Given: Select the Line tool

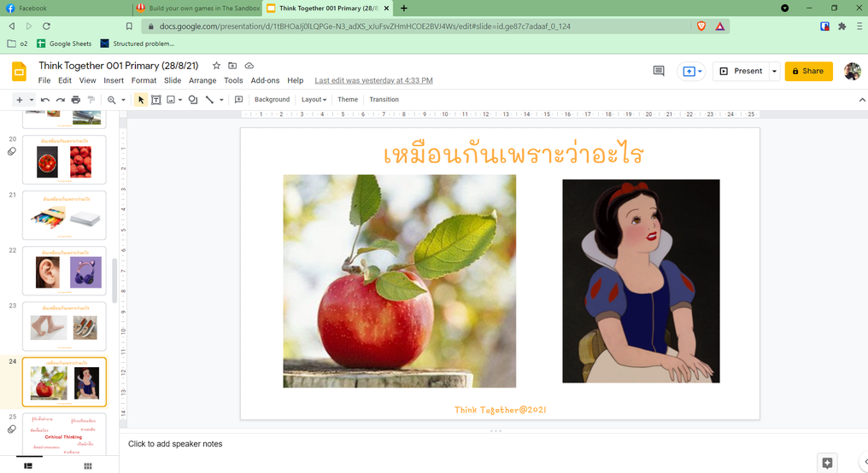Looking at the screenshot, I should 209,100.
